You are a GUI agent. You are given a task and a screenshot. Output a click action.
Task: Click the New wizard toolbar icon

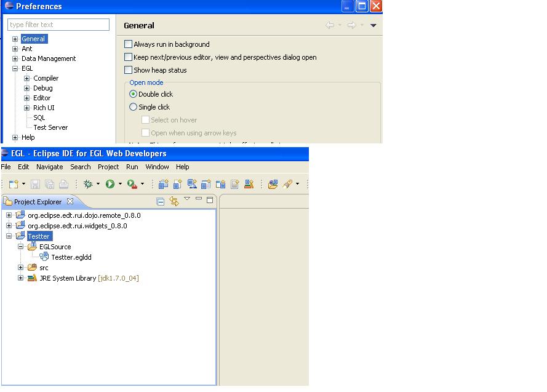pyautogui.click(x=14, y=184)
